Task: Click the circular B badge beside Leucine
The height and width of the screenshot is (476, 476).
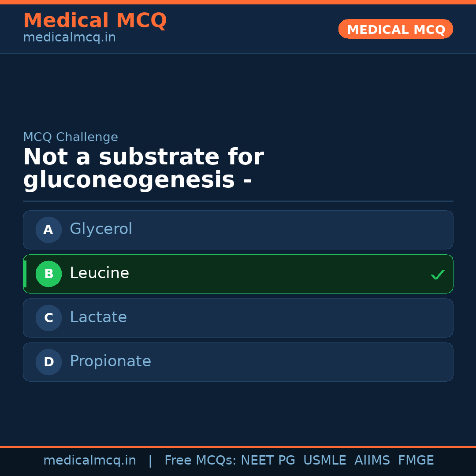Action: coord(48,274)
